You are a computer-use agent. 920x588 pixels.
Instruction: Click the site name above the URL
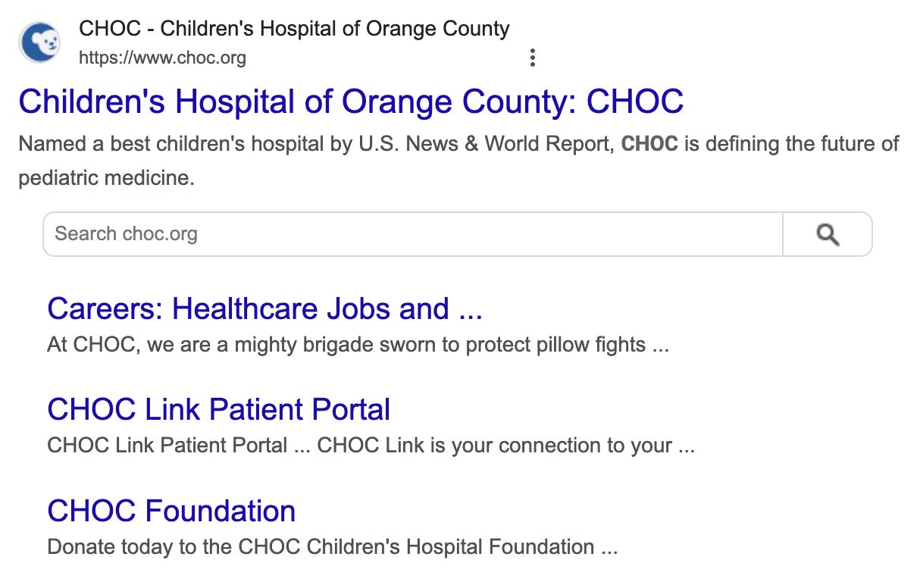pos(294,30)
